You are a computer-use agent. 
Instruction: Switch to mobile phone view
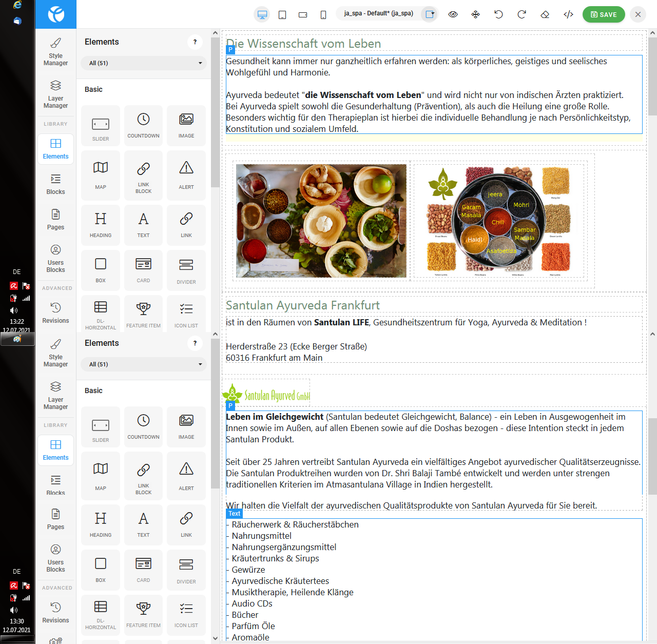click(x=323, y=14)
